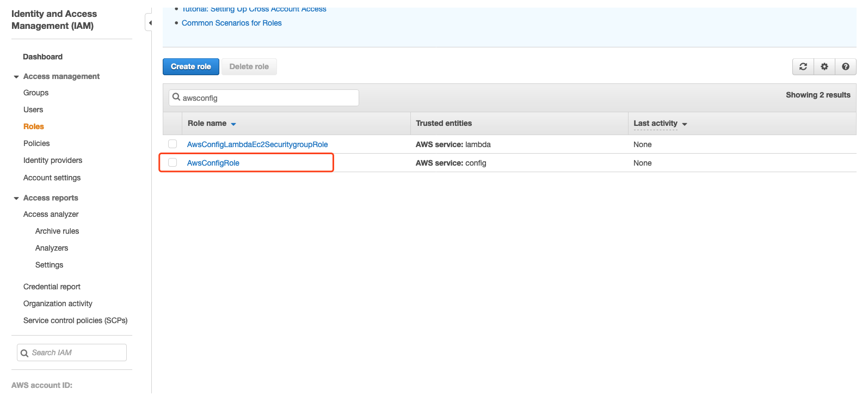Open Analyzers page

coord(52,248)
